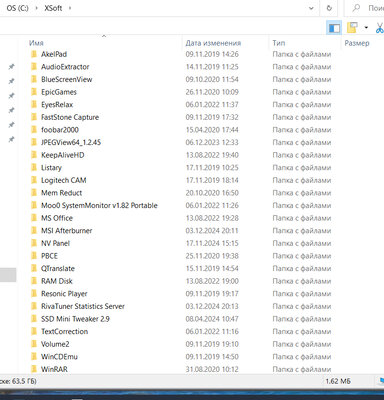Click the scissors cut icon
The image size is (384, 400).
point(379,28)
